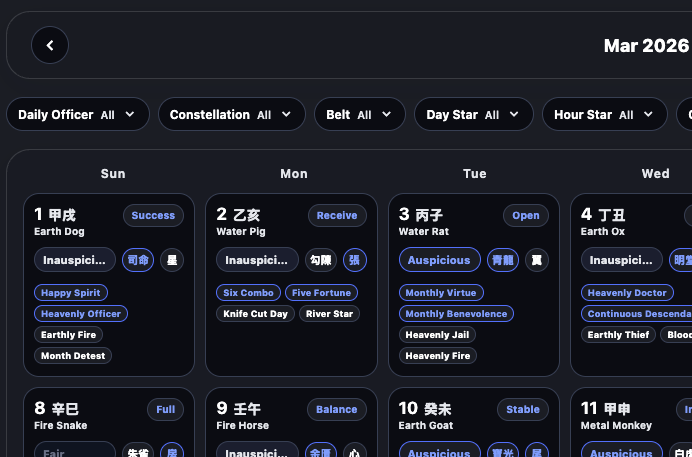
Task: Click the Monthly Benevolence tag
Action: point(456,314)
